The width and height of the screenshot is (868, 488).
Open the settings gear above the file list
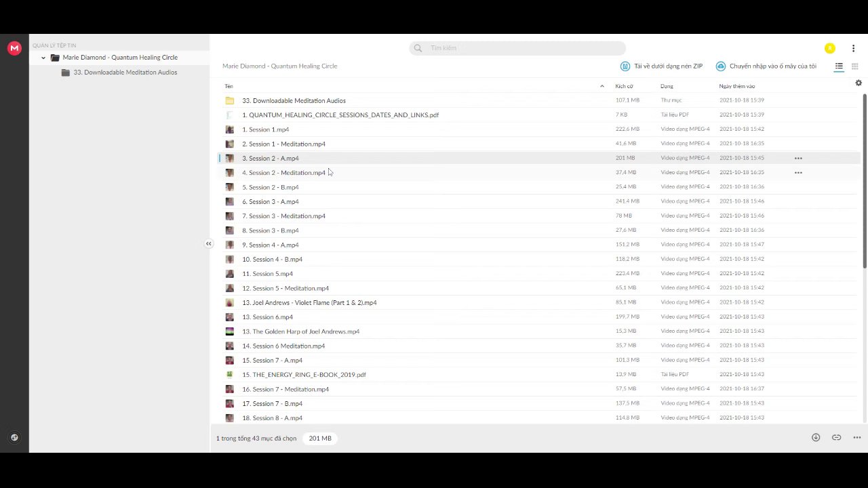[x=859, y=83]
